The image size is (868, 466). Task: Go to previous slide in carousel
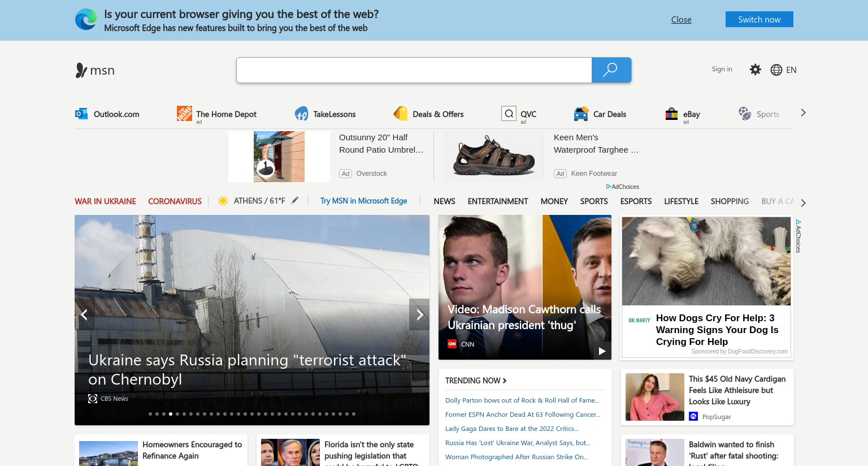click(84, 314)
